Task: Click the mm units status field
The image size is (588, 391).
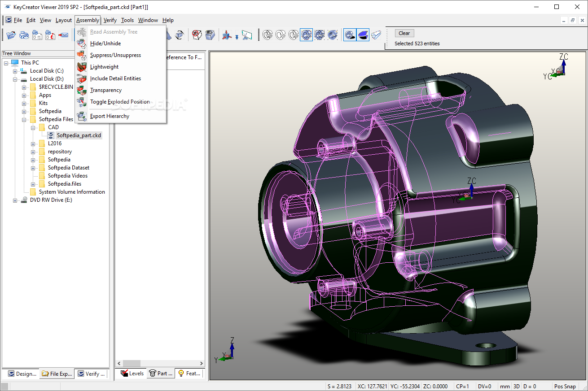Action: (505, 387)
